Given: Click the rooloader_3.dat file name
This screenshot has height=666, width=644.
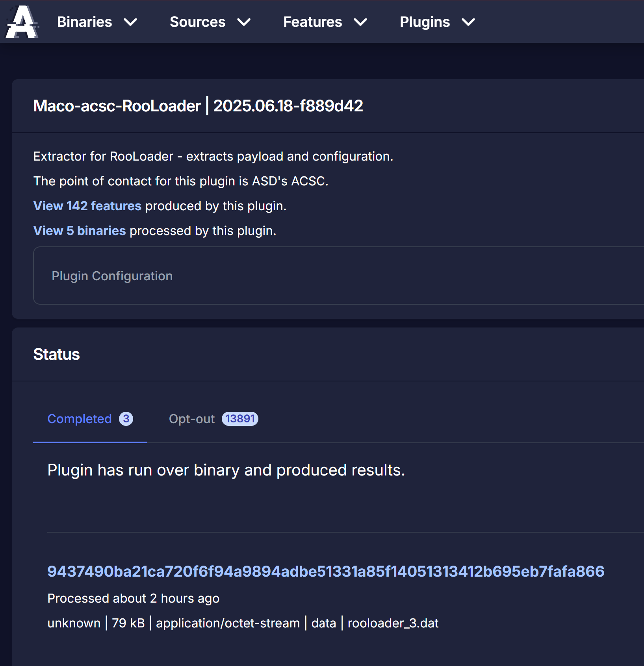Looking at the screenshot, I should [393, 623].
